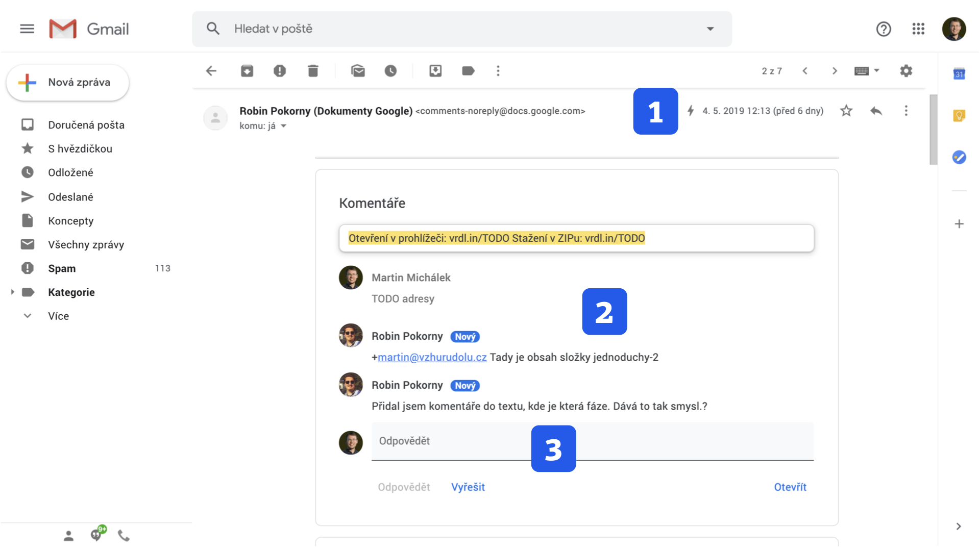Open Google Keep in side panel
The width and height of the screenshot is (980, 551).
point(959,116)
